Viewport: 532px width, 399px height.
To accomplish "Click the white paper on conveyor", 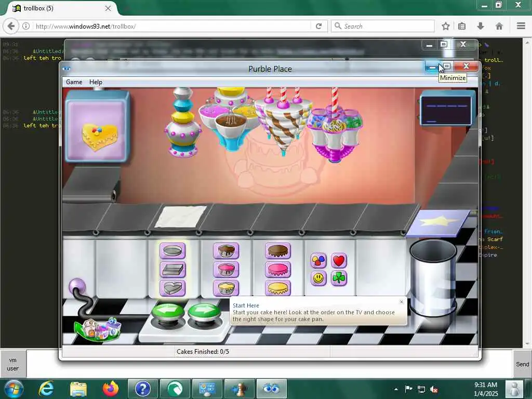I will 181,217.
